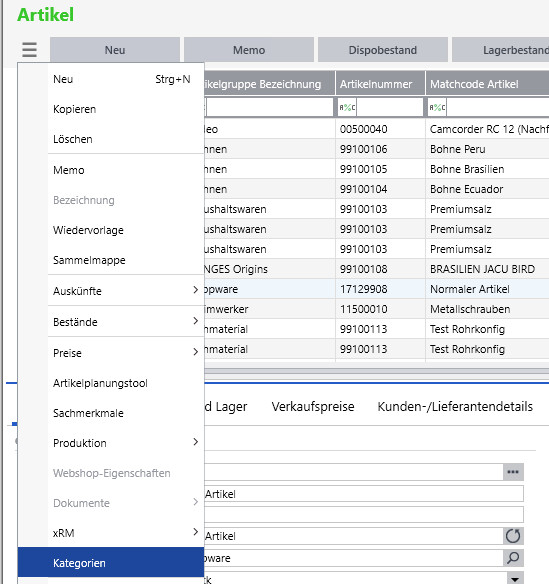The height and width of the screenshot is (584, 549).
Task: Select cell Metallschrauben
Action: [x=488, y=309]
